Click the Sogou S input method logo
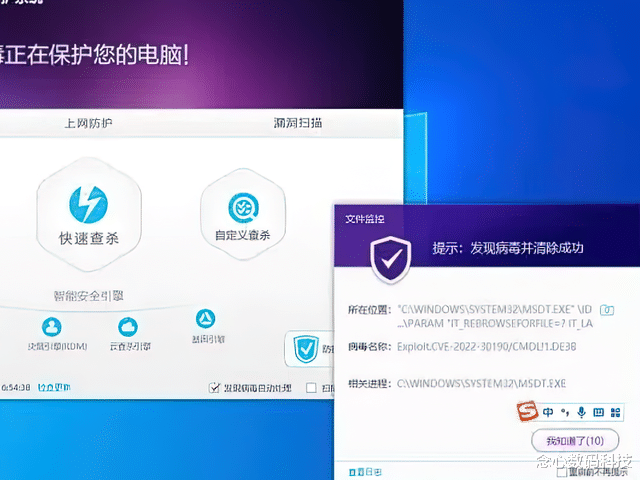 pos(527,411)
